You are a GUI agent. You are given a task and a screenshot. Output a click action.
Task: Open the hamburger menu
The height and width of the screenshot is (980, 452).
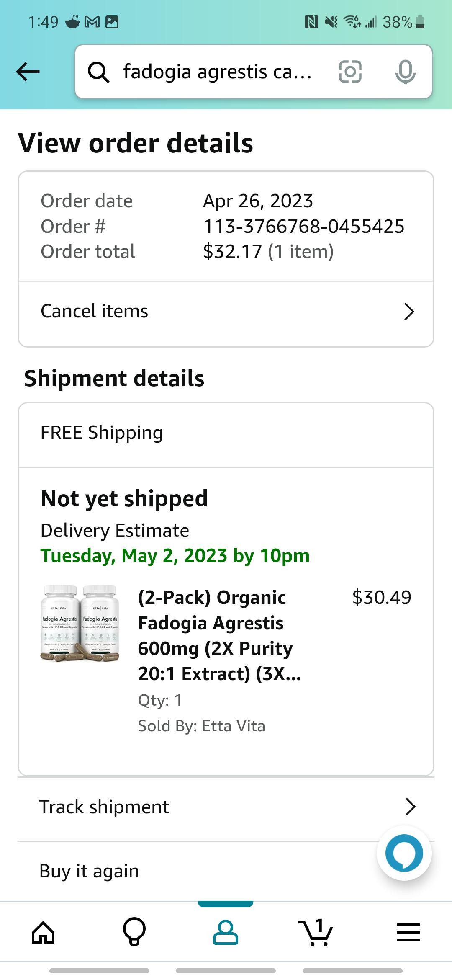click(x=408, y=932)
